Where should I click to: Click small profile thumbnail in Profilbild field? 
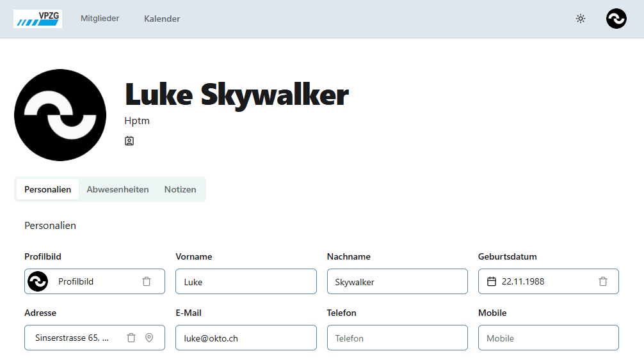tap(38, 281)
